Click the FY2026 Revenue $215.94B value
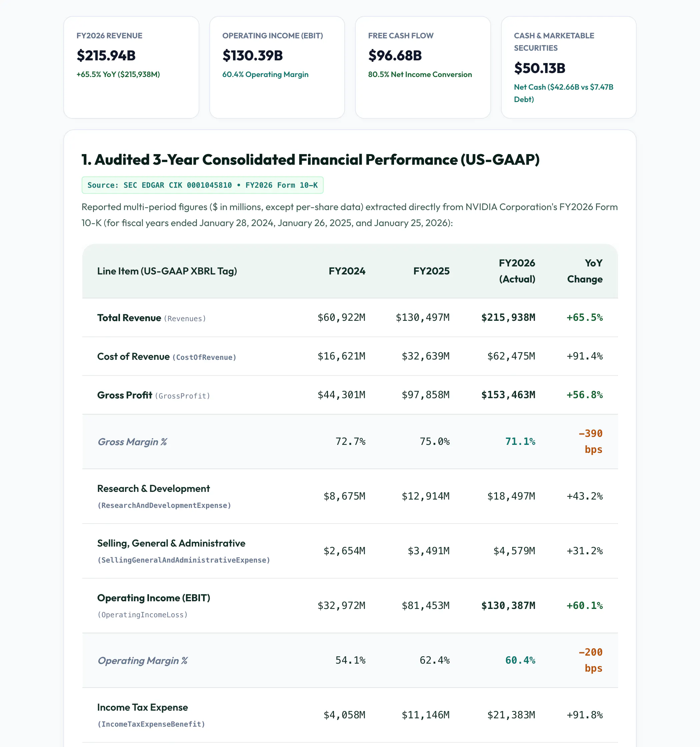This screenshot has height=747, width=700. 106,56
